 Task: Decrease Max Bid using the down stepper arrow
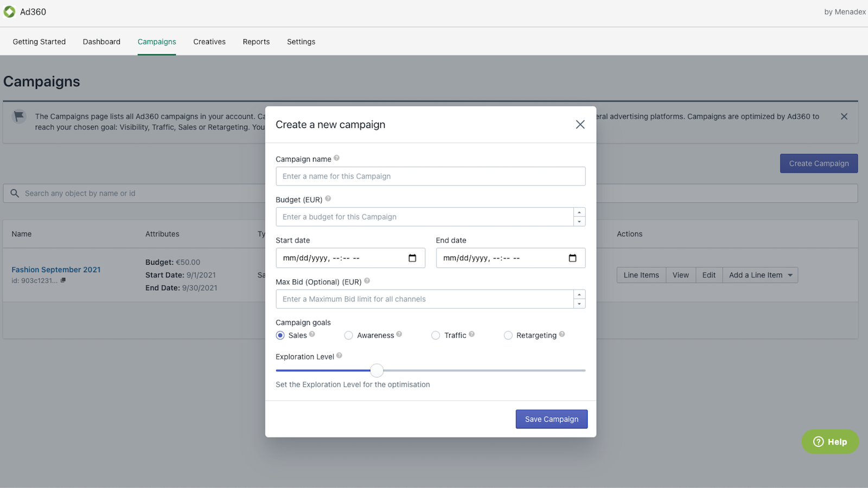(x=579, y=304)
